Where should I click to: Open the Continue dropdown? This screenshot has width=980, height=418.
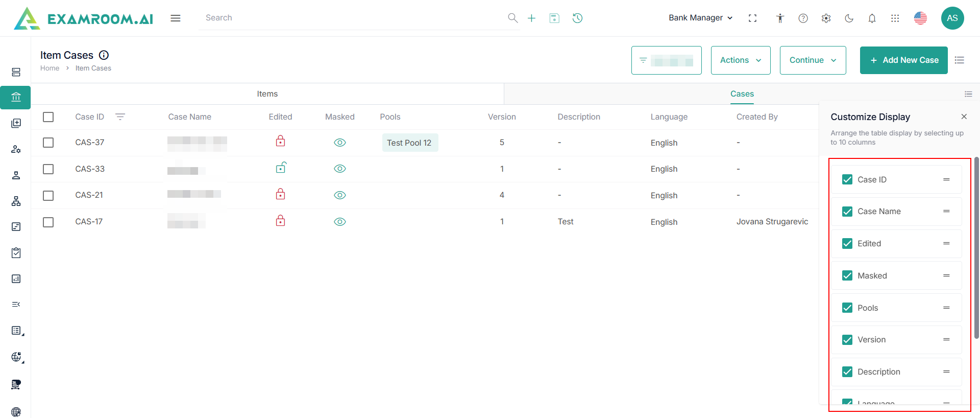click(x=813, y=60)
